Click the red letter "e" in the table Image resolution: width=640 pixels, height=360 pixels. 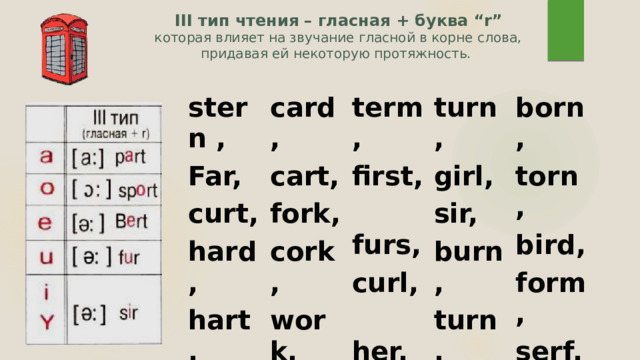click(45, 222)
